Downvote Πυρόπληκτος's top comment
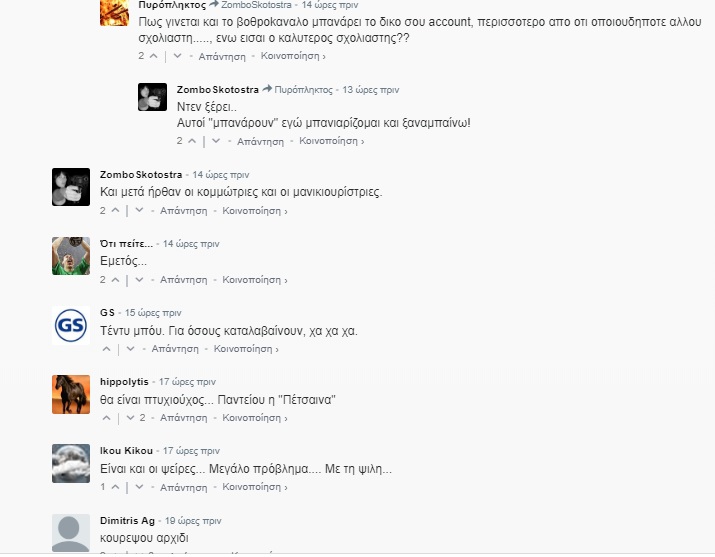715x557 pixels. pyautogui.click(x=178, y=56)
